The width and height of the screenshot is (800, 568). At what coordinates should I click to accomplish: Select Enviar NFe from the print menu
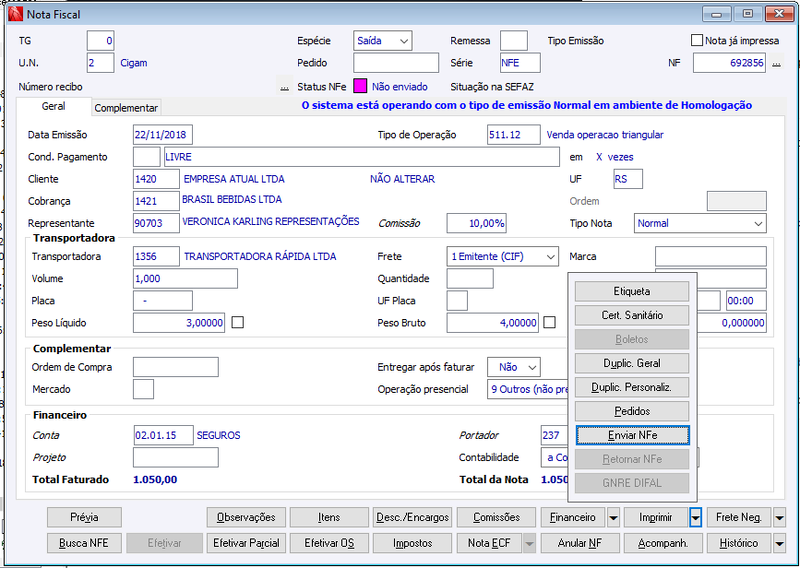tap(632, 435)
